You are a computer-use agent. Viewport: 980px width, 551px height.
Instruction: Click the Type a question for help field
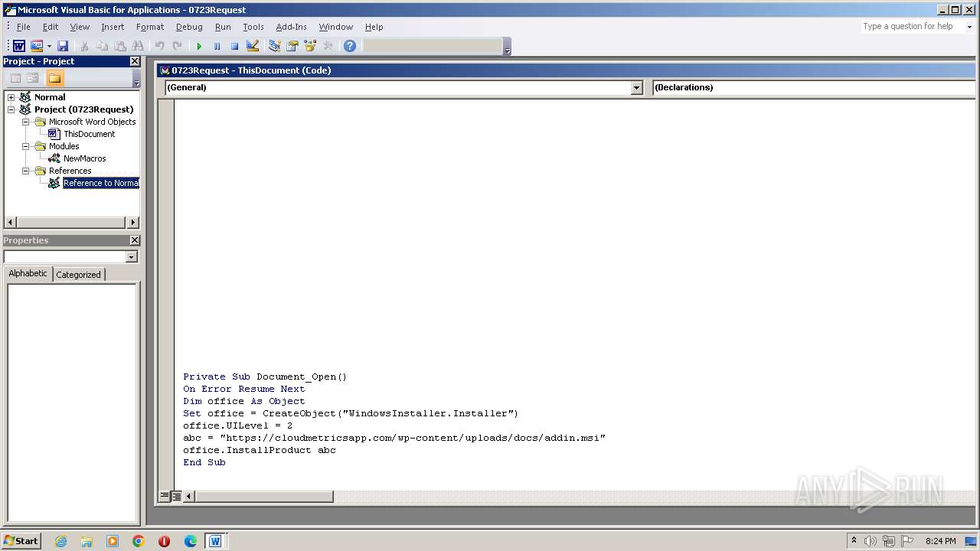click(911, 27)
